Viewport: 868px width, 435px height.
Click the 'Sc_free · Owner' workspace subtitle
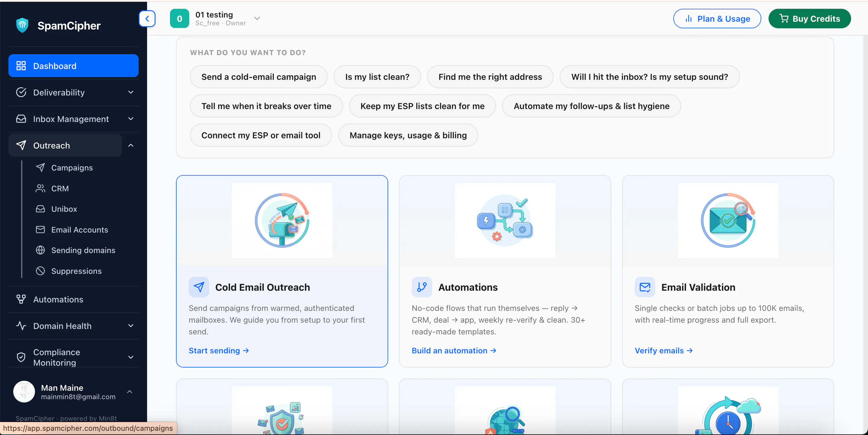click(x=221, y=23)
